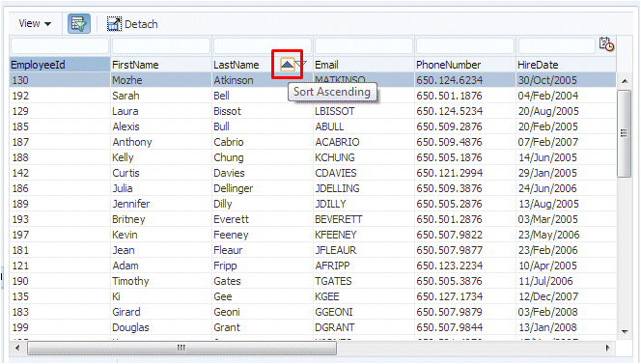Focus the HireDate filter field

tap(556, 45)
